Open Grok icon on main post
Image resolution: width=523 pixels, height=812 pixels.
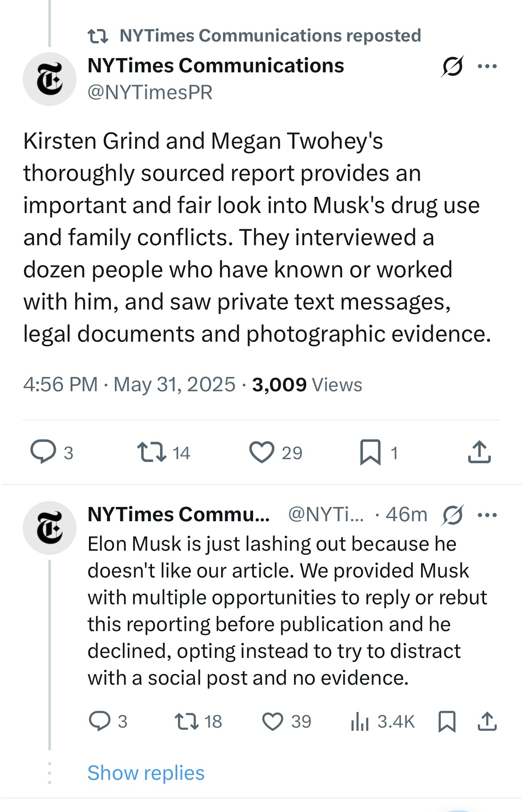pyautogui.click(x=452, y=67)
